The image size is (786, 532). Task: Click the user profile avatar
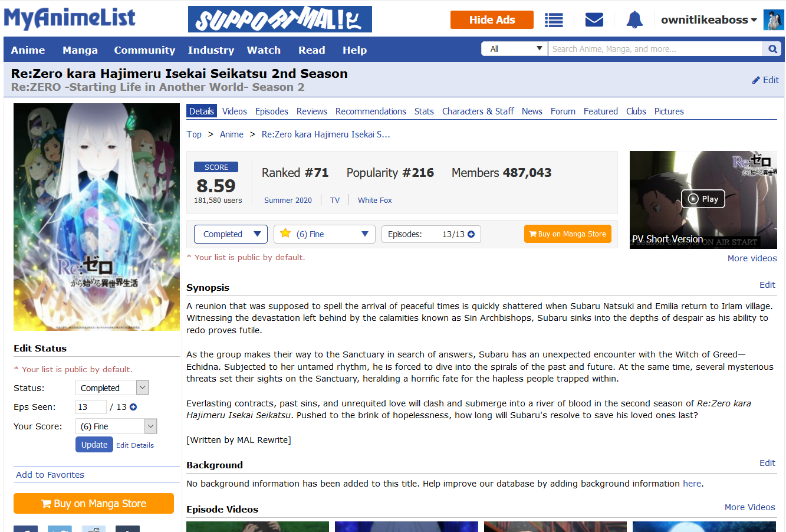click(773, 20)
